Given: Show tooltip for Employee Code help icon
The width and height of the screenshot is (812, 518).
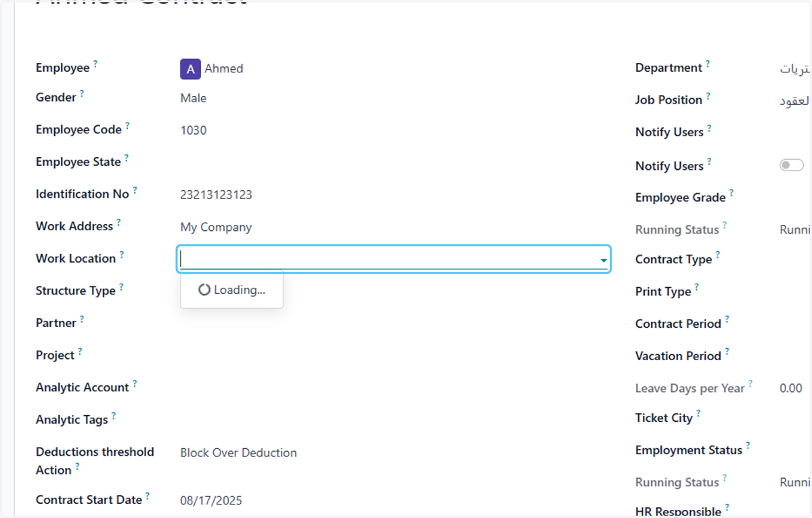Looking at the screenshot, I should pos(127,126).
